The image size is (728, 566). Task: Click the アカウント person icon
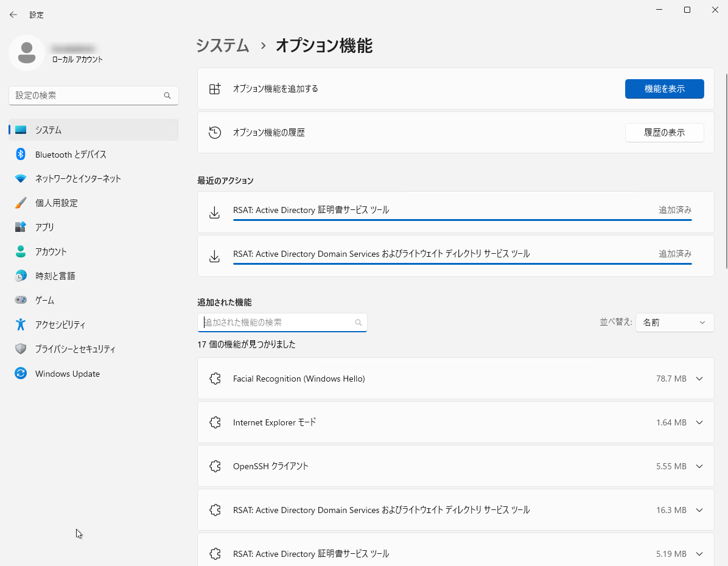pos(21,252)
